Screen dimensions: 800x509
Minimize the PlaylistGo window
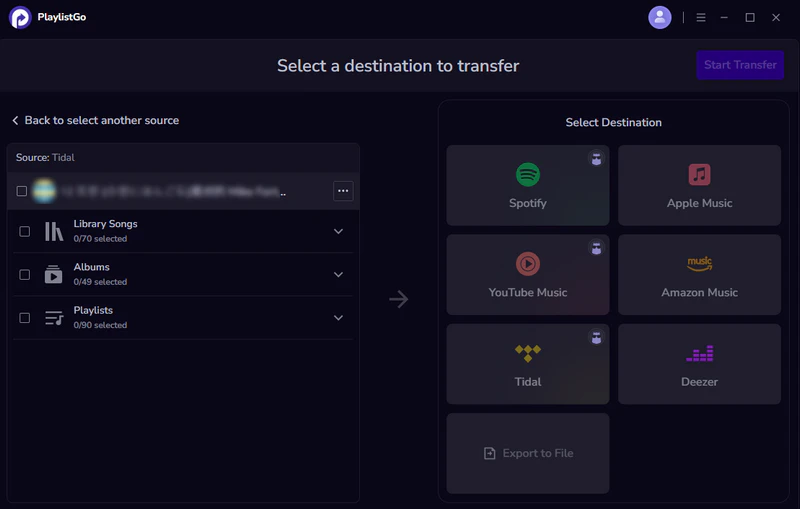(x=724, y=17)
